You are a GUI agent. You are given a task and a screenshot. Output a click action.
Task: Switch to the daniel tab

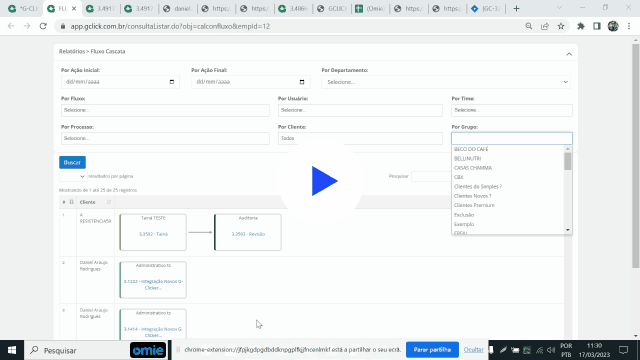coord(178,9)
